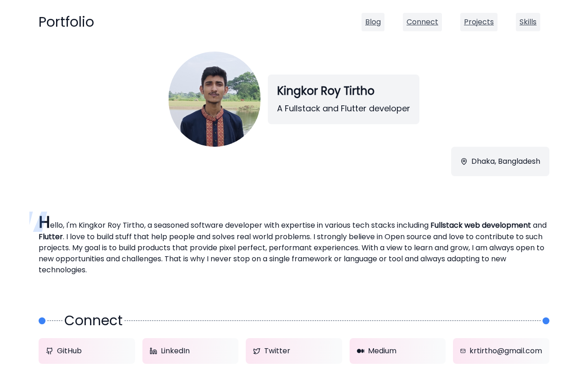Jump to Skills from the navigation bar
Image resolution: width=588 pixels, height=368 pixels.
click(528, 22)
